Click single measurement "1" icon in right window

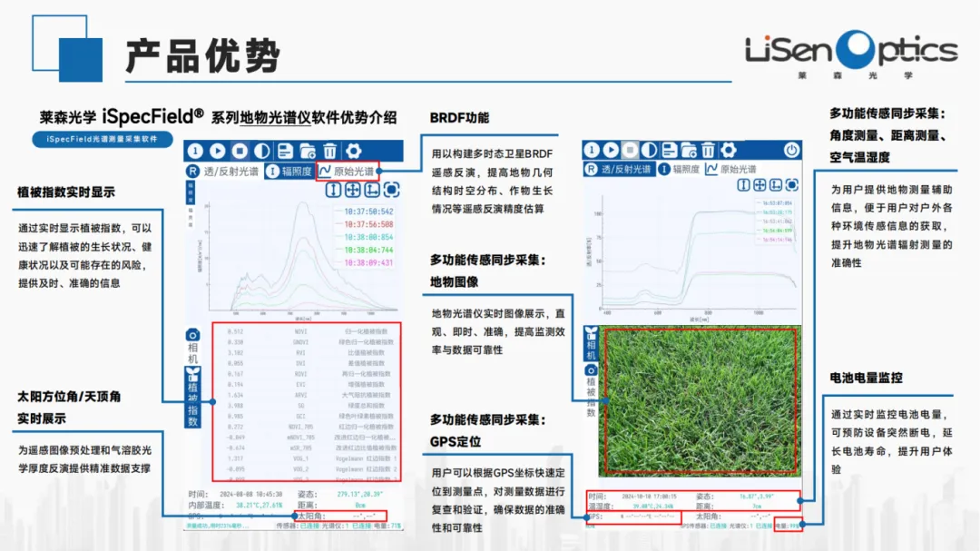592,150
